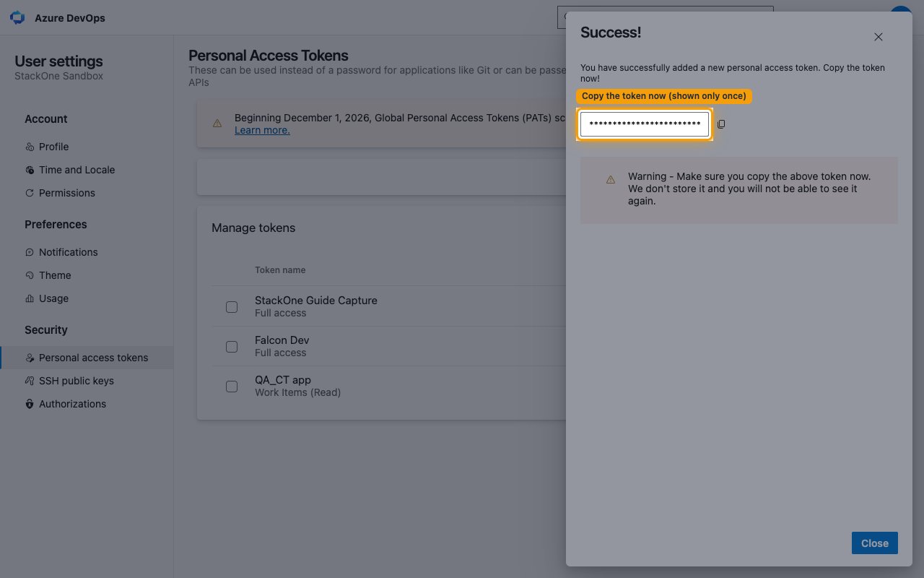Check the QA_CT app token checkbox
The image size is (924, 578).
click(232, 387)
